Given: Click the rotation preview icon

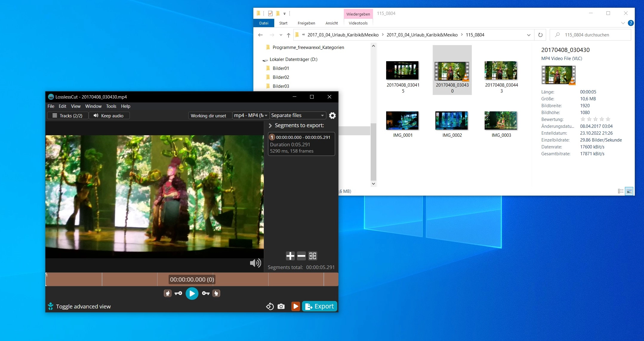Looking at the screenshot, I should coord(270,306).
